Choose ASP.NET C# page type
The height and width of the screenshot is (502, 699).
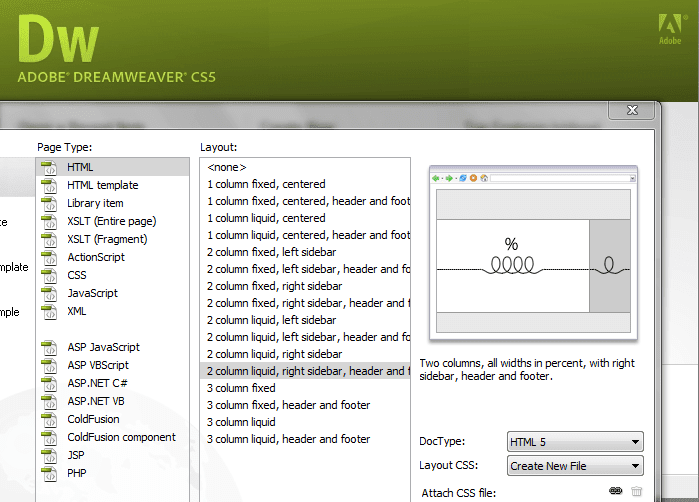(112, 383)
